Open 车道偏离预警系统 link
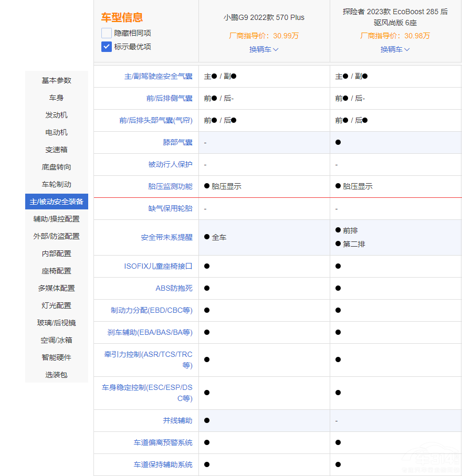This screenshot has height=476, width=462. point(163,442)
